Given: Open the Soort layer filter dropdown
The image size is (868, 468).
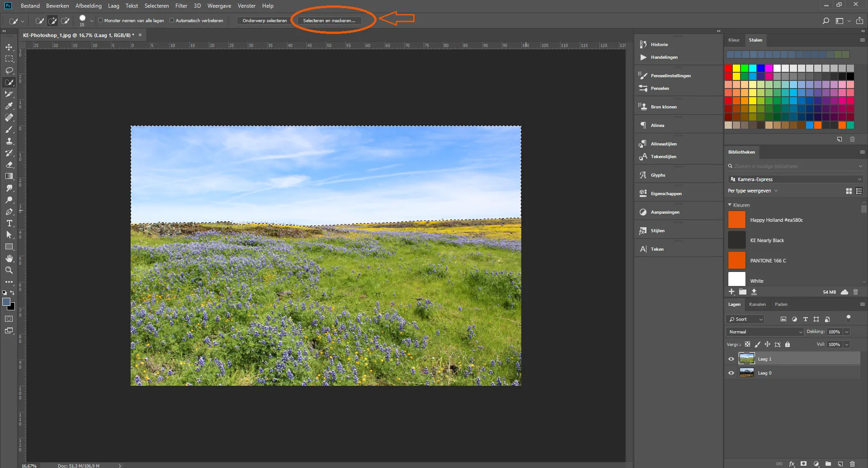Looking at the screenshot, I should [745, 319].
